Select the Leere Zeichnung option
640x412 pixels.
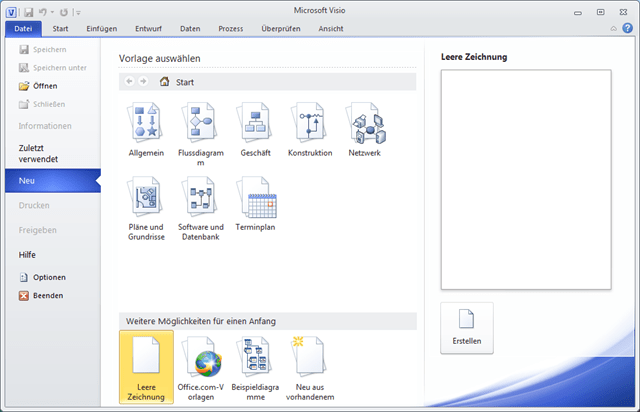tap(146, 367)
